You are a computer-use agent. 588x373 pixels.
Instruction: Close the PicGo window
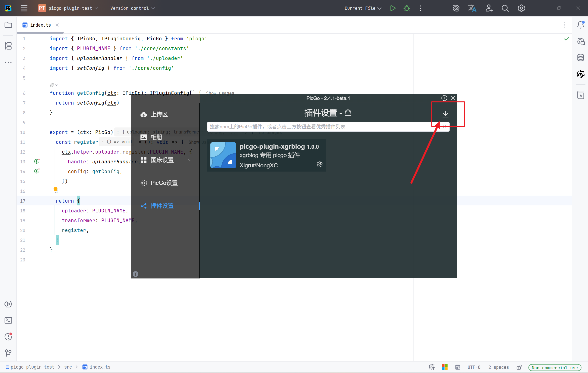453,98
